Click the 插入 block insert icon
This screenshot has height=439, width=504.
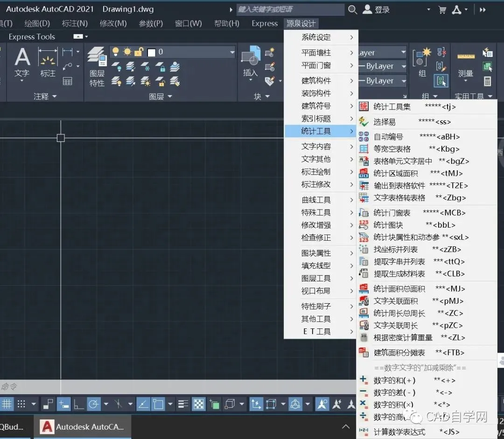click(x=251, y=62)
